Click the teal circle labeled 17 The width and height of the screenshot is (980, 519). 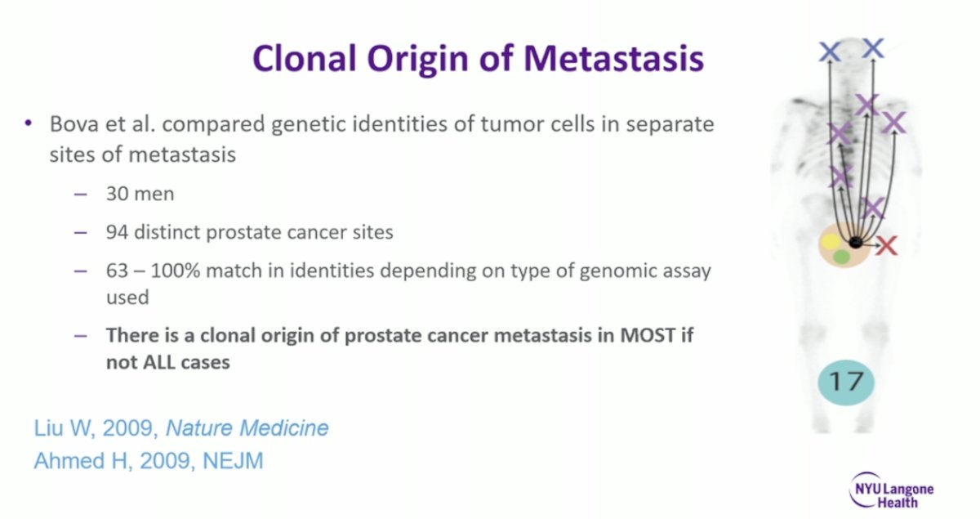[x=846, y=381]
